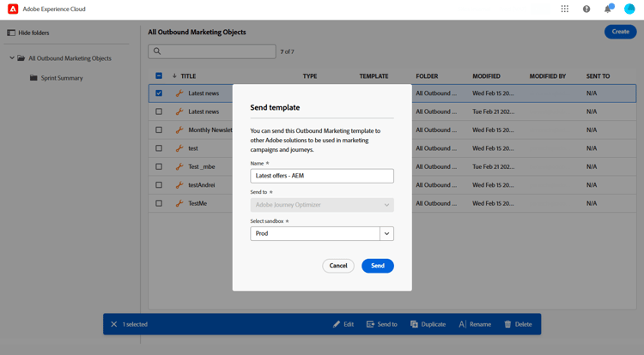The height and width of the screenshot is (355, 644).
Task: Click the testAndrei title text
Action: pyautogui.click(x=202, y=185)
